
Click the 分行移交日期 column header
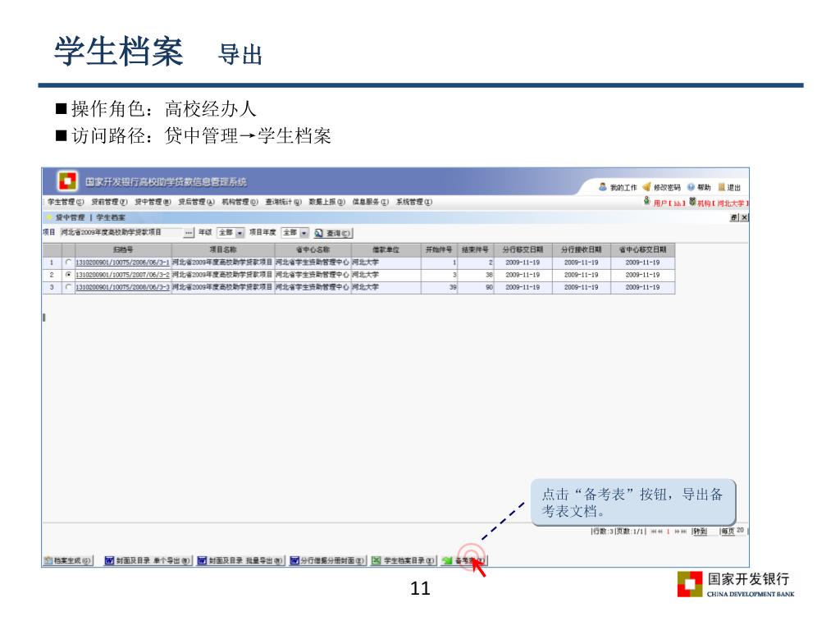[523, 249]
